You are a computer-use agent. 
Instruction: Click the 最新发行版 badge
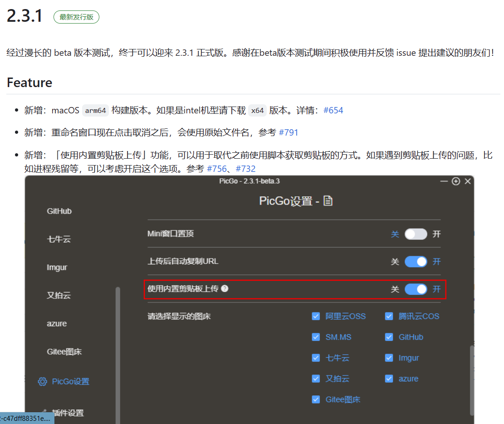pyautogui.click(x=76, y=17)
